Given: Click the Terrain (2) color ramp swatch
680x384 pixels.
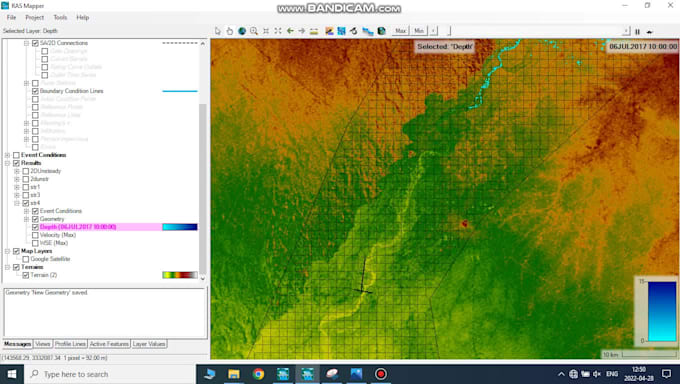Looking at the screenshot, I should pos(180,275).
